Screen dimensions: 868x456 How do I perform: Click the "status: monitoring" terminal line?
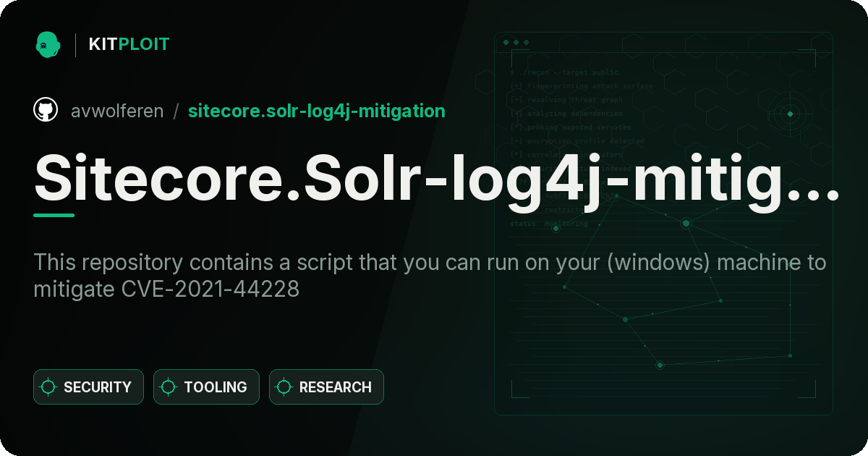point(549,224)
